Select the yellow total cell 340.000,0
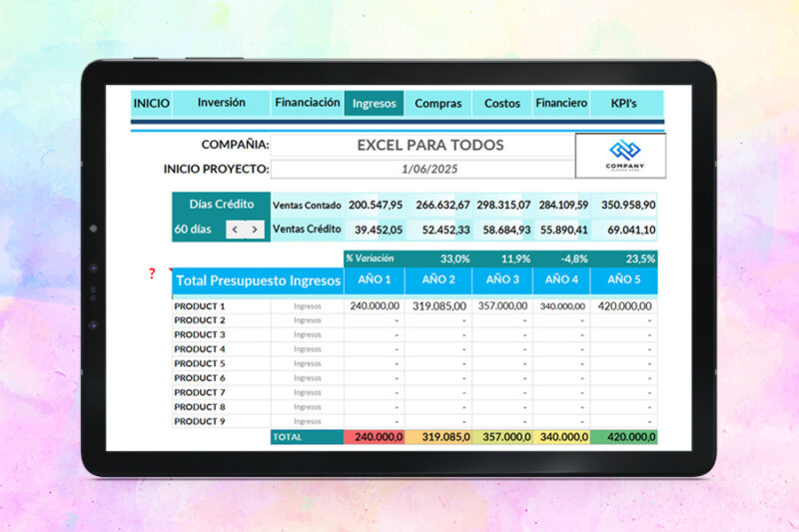This screenshot has width=799, height=532. pos(561,437)
